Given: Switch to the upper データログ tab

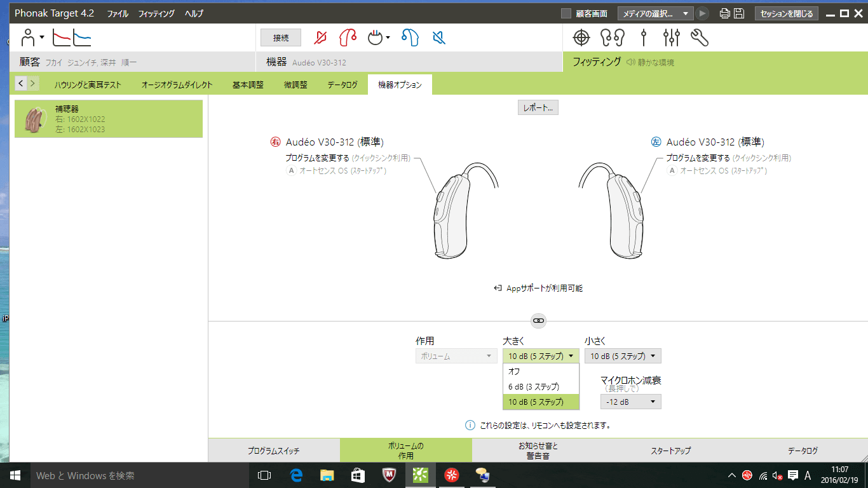Looking at the screenshot, I should (x=342, y=85).
